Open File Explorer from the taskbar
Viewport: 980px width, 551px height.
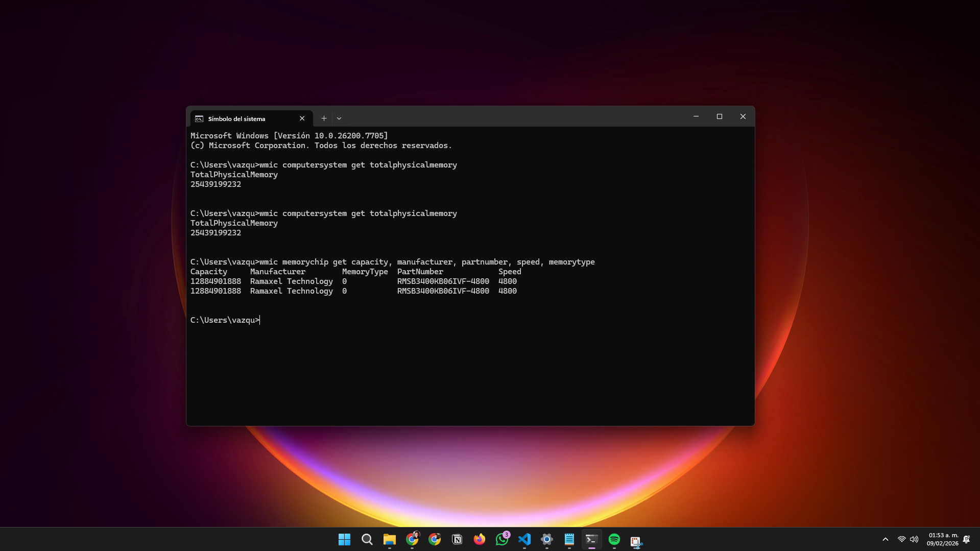coord(390,540)
